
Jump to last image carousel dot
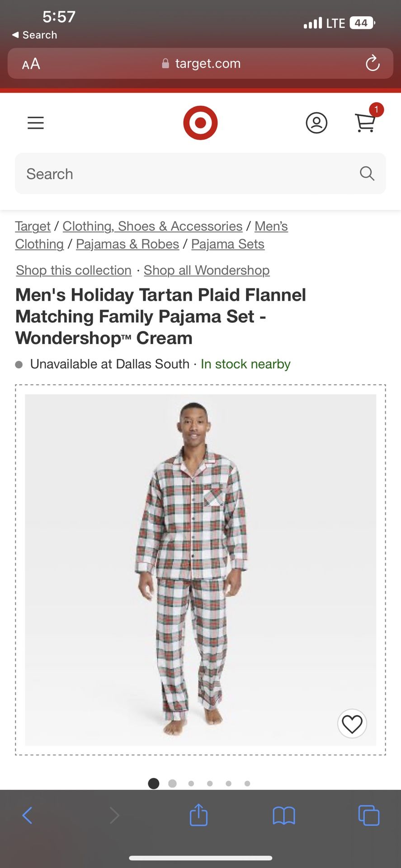coord(247,783)
